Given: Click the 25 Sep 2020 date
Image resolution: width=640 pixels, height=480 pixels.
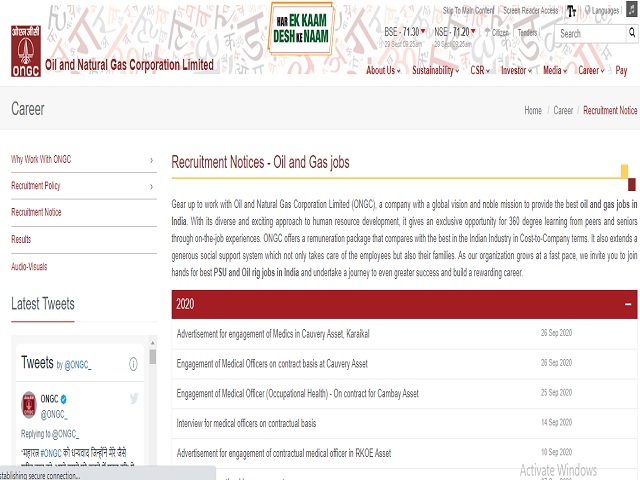Looking at the screenshot, I should click(556, 392).
